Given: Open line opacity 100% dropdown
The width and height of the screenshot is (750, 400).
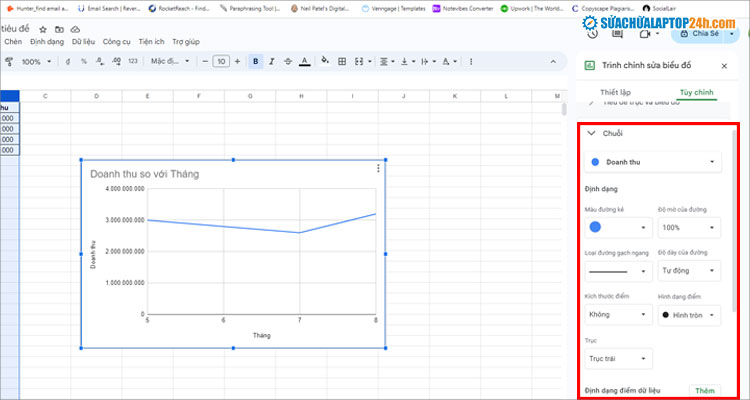Looking at the screenshot, I should [688, 227].
